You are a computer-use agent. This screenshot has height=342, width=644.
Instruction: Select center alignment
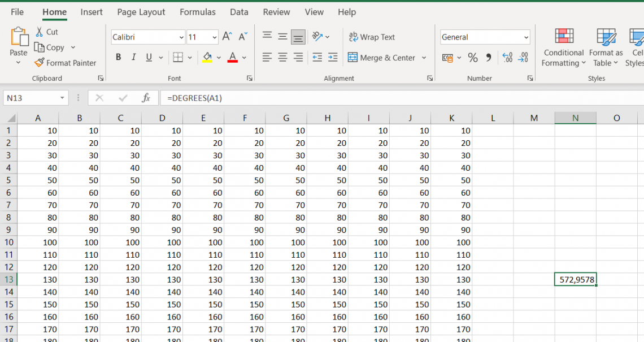pos(282,57)
